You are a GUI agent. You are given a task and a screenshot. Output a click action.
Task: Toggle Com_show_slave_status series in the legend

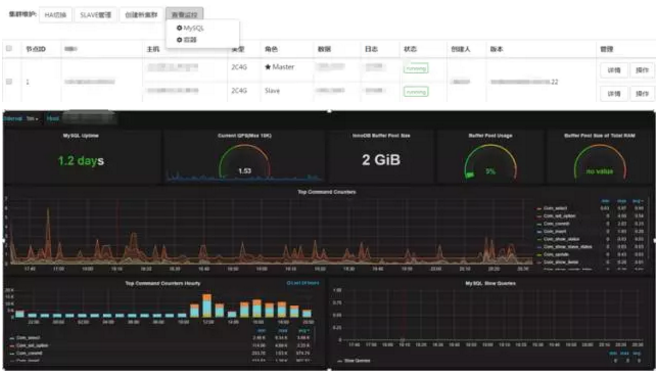(567, 246)
